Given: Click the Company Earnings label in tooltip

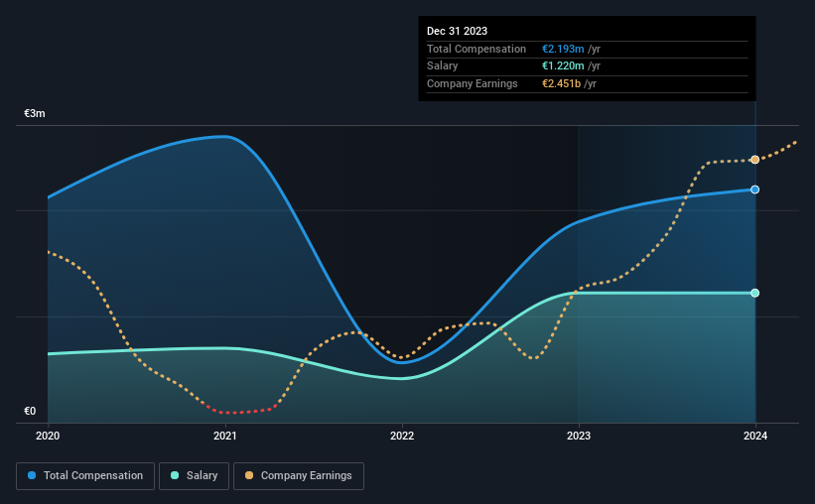Looking at the screenshot, I should [472, 83].
